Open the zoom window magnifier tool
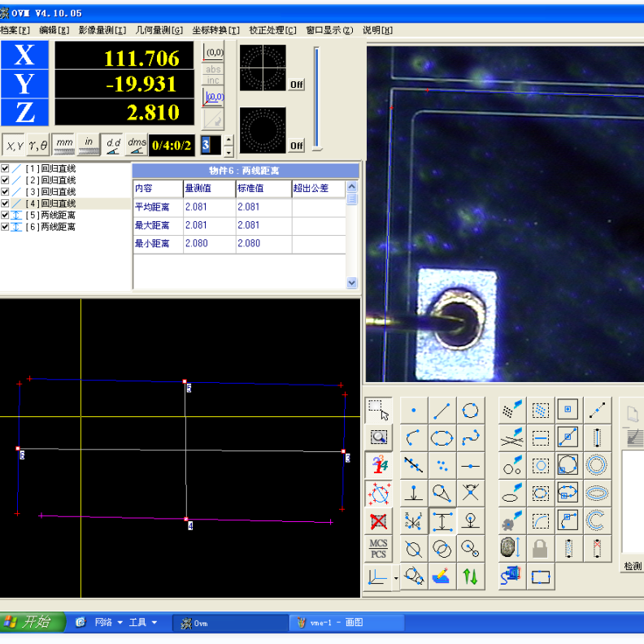Image resolution: width=644 pixels, height=644 pixels. 378,437
